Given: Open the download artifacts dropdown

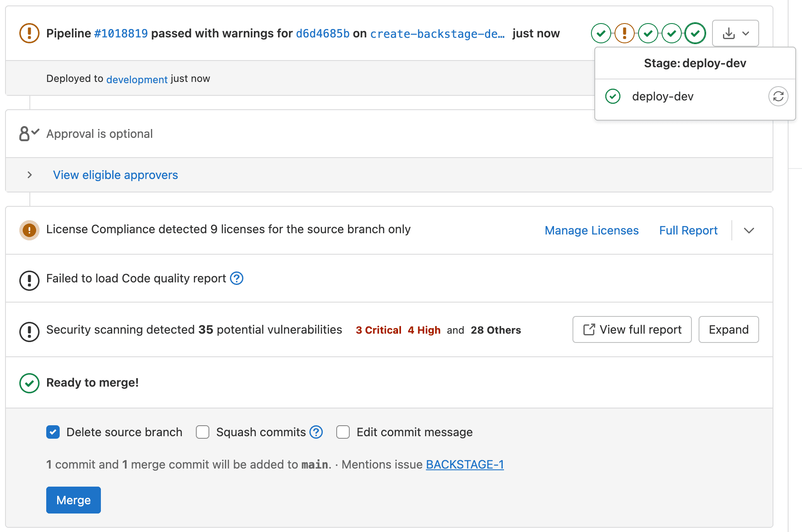Looking at the screenshot, I should 736,33.
